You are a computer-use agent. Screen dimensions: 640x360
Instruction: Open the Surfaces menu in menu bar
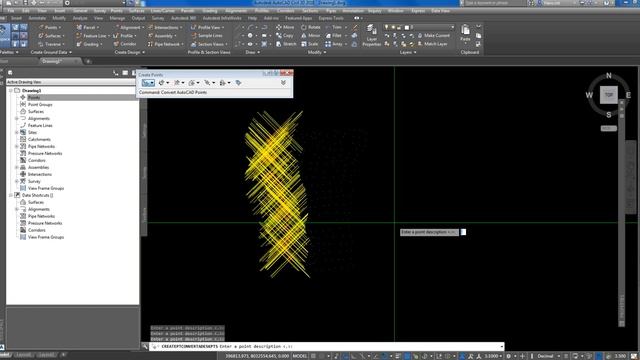coord(136,11)
